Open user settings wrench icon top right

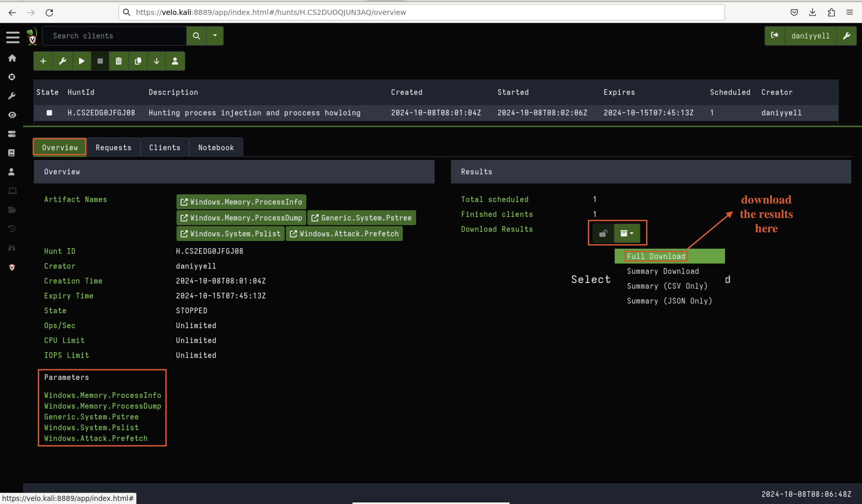point(847,36)
